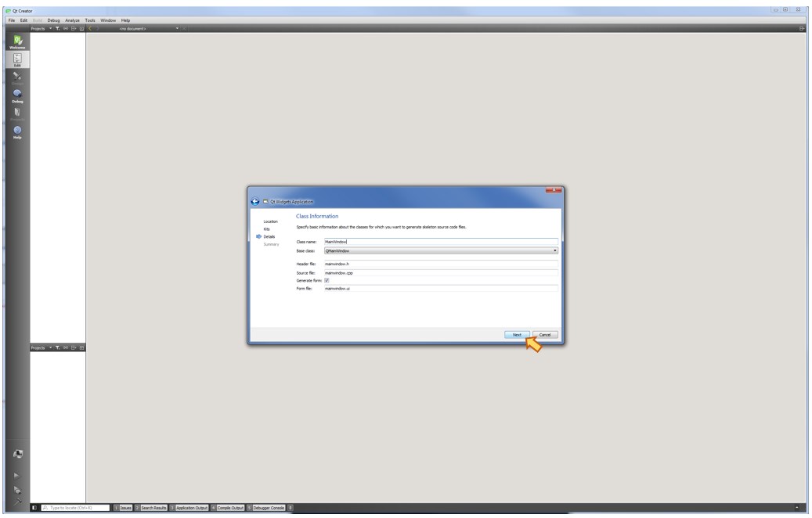Go back using the yellow left arrow in editor toolbar
Screen dimensions: 812x518
(x=90, y=28)
